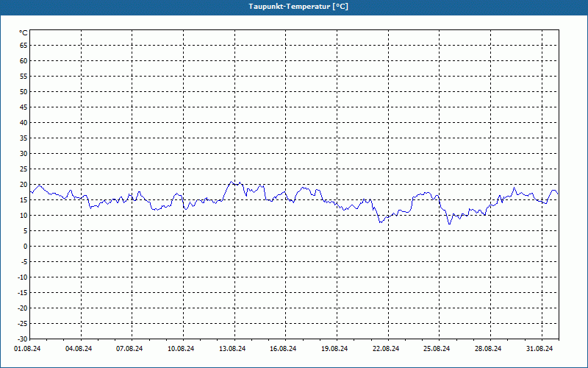Click the -5 value on y-axis

click(24, 262)
